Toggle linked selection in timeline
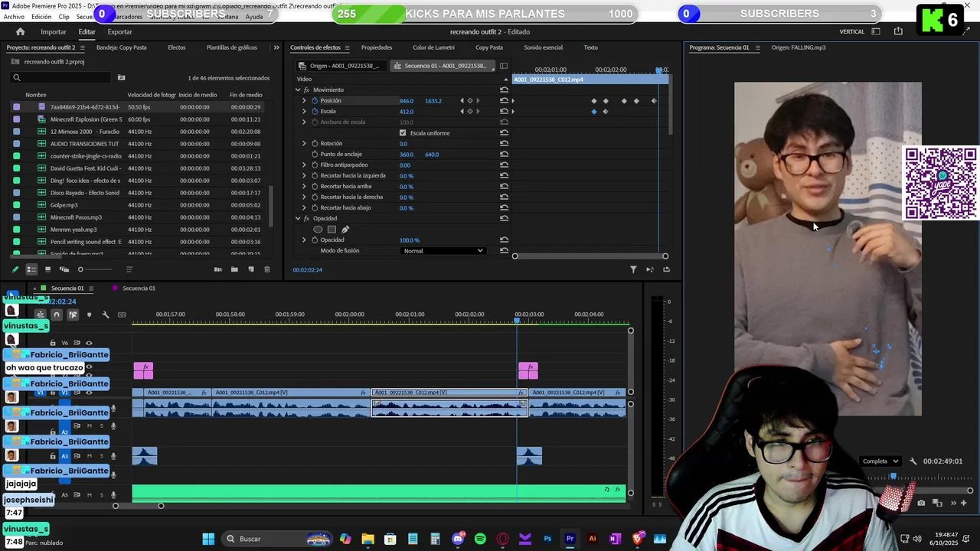Image resolution: width=980 pixels, height=551 pixels. [x=73, y=315]
